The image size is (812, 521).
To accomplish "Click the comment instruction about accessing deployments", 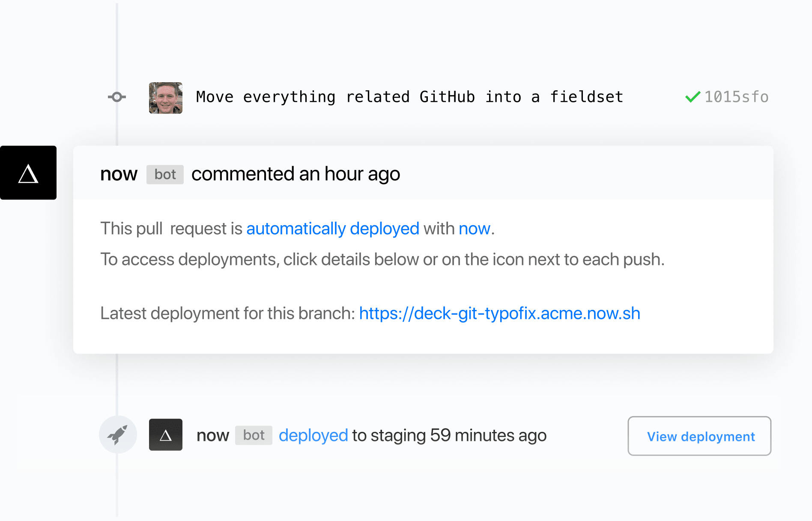I will (382, 259).
